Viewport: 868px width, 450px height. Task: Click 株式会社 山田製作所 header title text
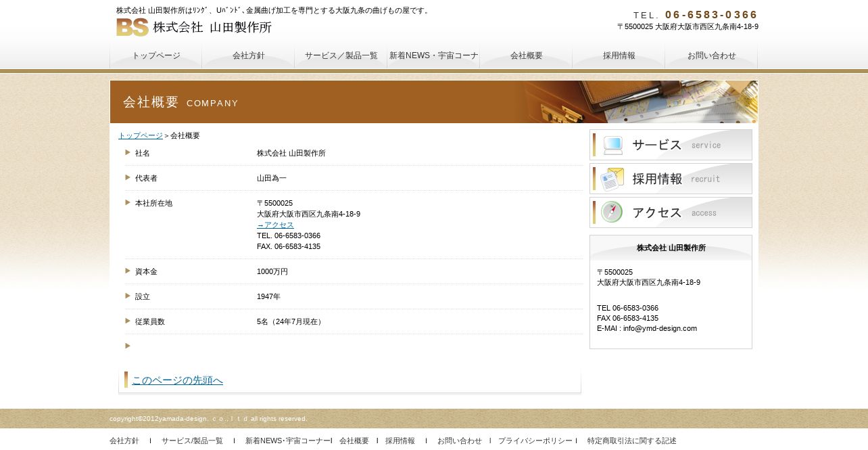[212, 27]
